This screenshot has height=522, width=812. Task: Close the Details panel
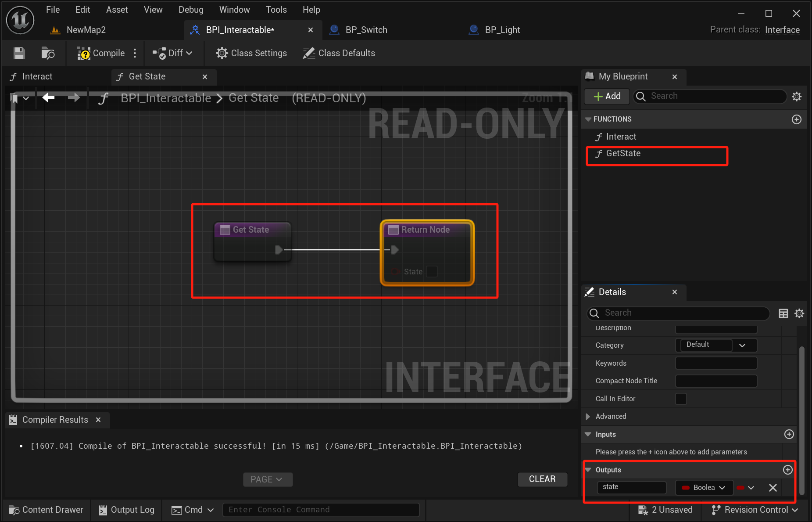675,292
